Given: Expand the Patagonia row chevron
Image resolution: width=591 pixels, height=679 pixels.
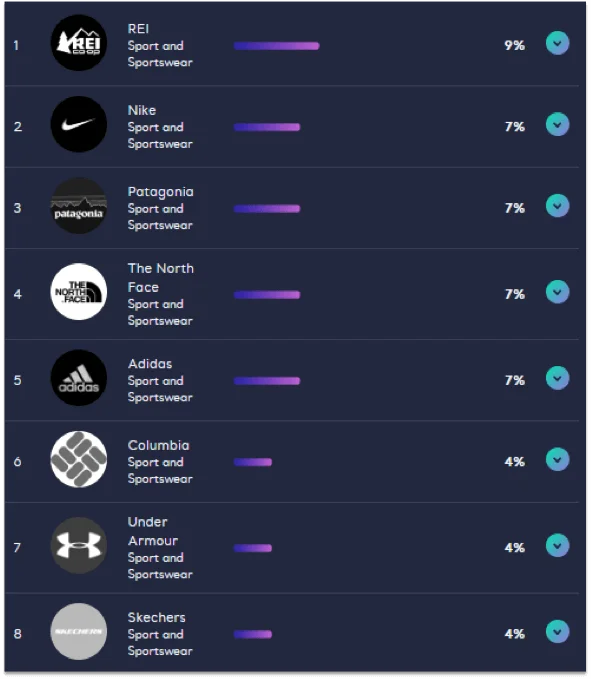Looking at the screenshot, I should tap(557, 206).
